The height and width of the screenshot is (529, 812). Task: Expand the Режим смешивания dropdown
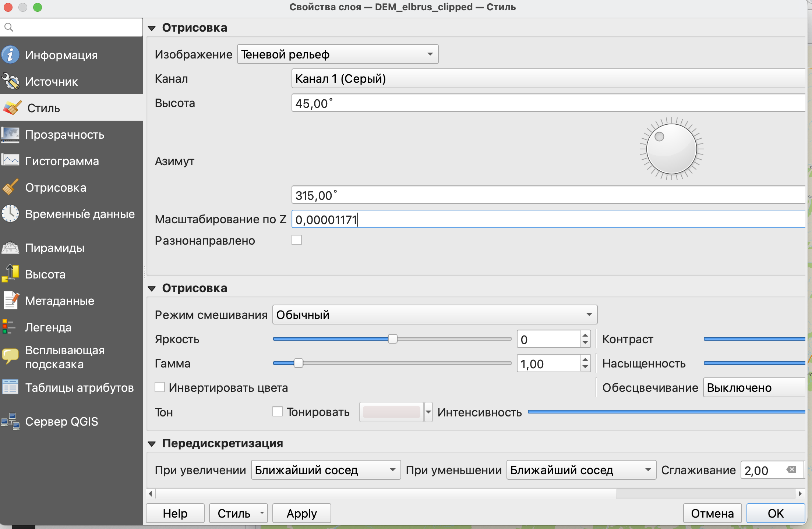click(x=434, y=315)
